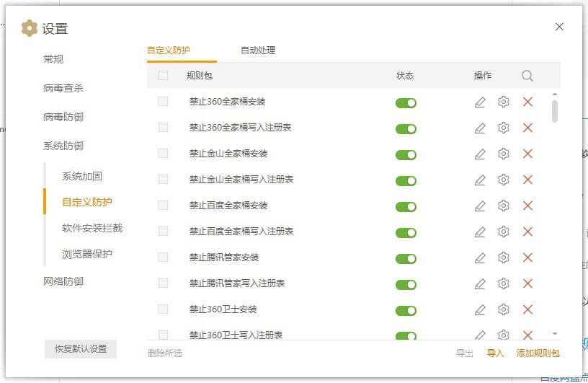588x383 pixels.
Task: Tick the select-all checkbox in header
Action: pos(164,76)
